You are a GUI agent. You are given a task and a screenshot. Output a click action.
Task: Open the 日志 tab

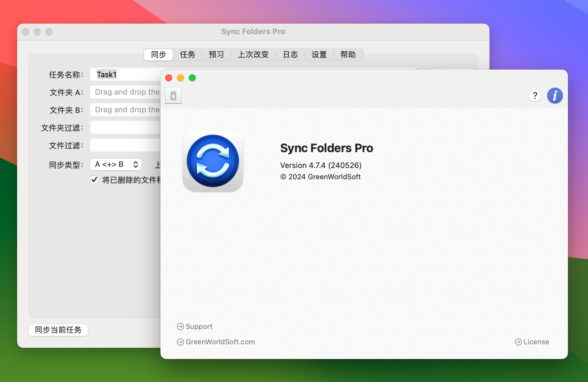pyautogui.click(x=290, y=55)
